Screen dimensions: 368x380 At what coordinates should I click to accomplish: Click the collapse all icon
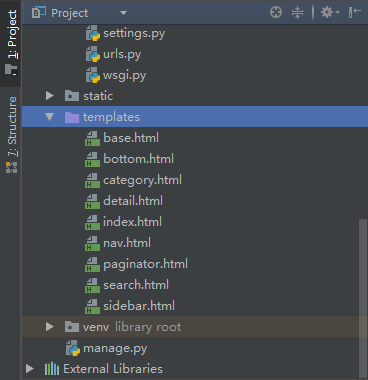(297, 13)
